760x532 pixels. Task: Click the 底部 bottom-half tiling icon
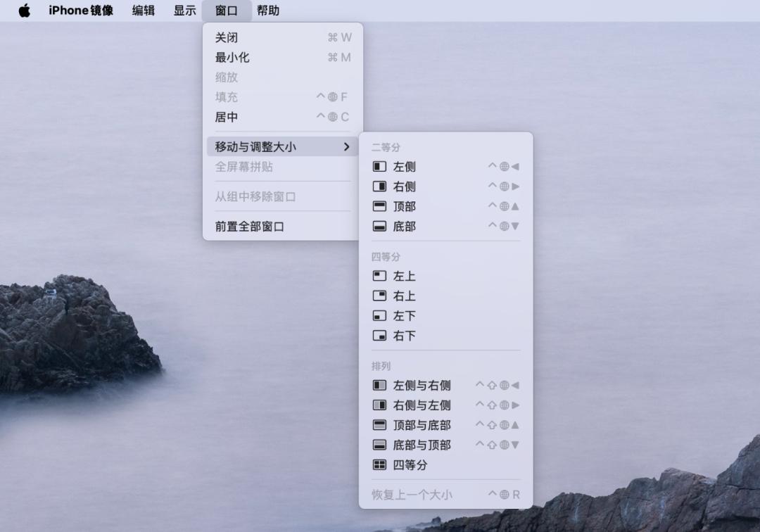pyautogui.click(x=379, y=227)
